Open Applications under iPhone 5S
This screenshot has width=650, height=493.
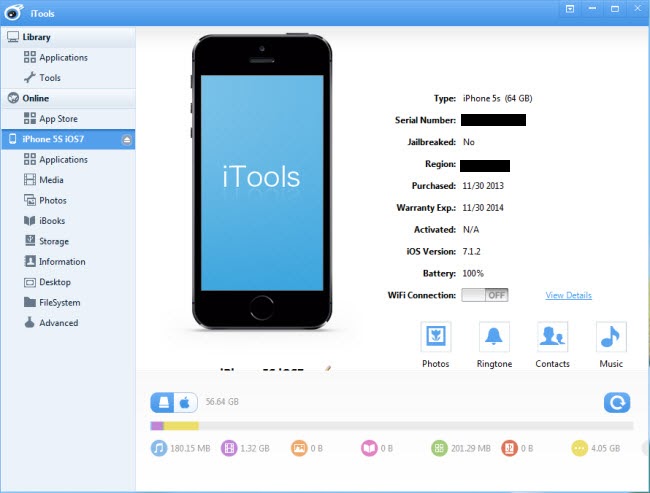[x=56, y=159]
